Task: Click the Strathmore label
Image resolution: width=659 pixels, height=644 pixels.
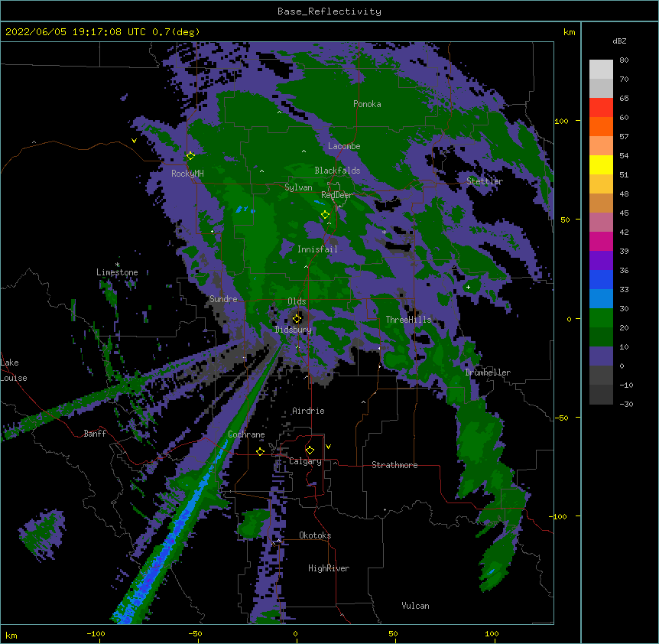Action: [x=394, y=465]
